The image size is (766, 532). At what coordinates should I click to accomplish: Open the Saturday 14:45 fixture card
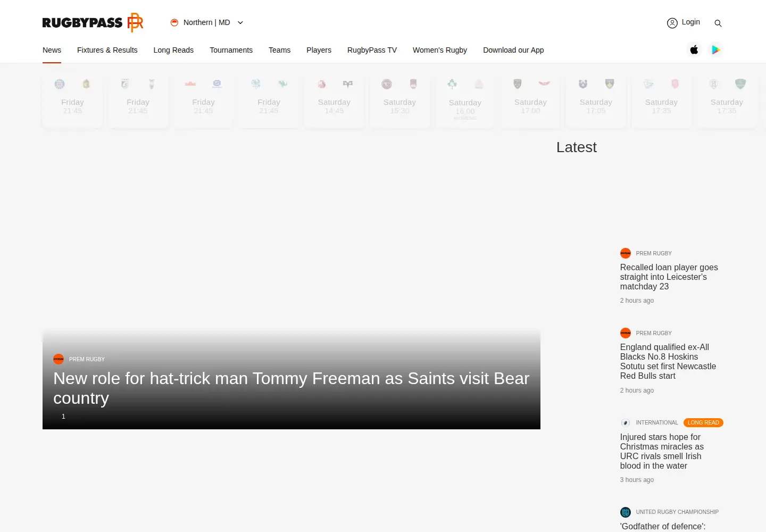[334, 101]
